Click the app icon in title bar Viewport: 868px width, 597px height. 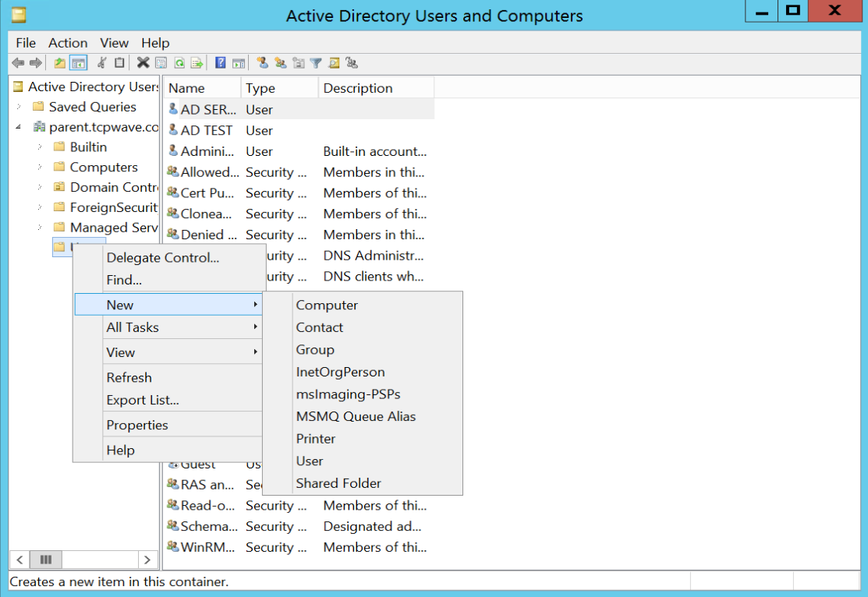(x=19, y=15)
